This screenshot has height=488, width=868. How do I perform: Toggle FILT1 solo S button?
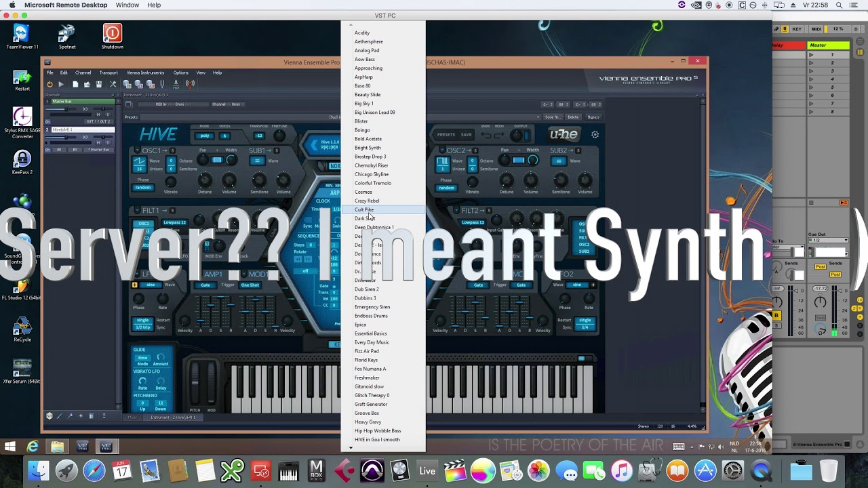173,211
